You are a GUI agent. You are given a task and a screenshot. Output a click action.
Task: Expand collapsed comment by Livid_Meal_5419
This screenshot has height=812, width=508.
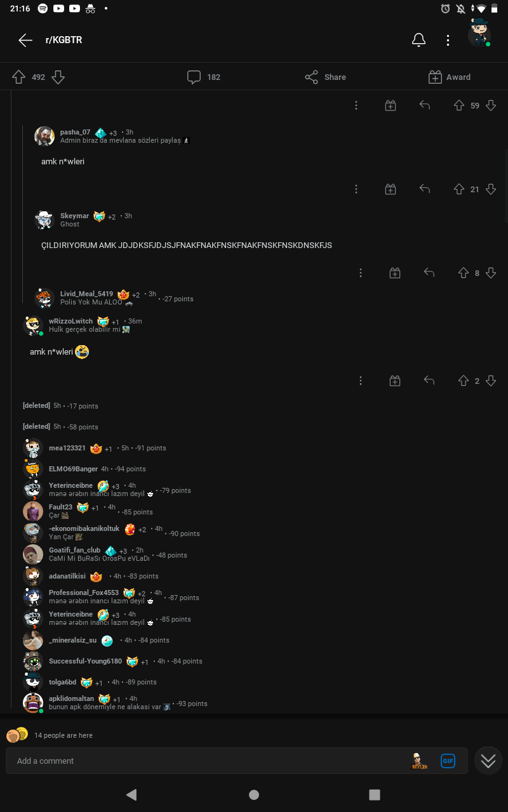pyautogui.click(x=114, y=298)
